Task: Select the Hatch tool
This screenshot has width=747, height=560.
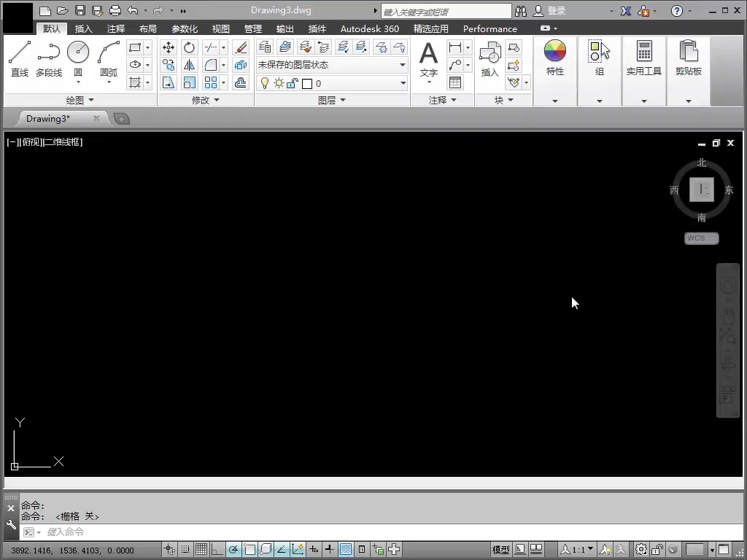Action: click(135, 82)
